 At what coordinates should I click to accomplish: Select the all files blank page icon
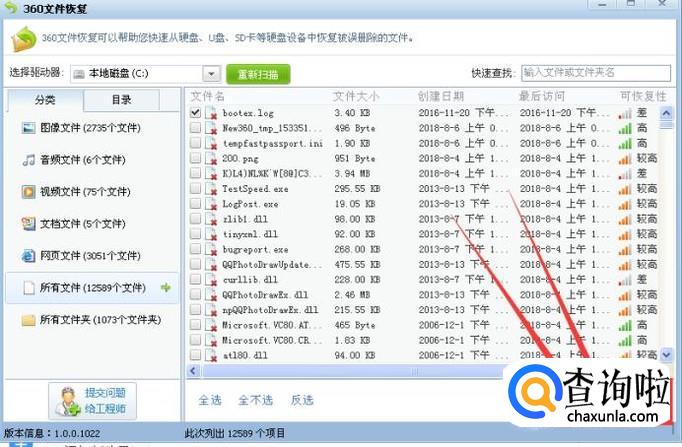tap(29, 287)
